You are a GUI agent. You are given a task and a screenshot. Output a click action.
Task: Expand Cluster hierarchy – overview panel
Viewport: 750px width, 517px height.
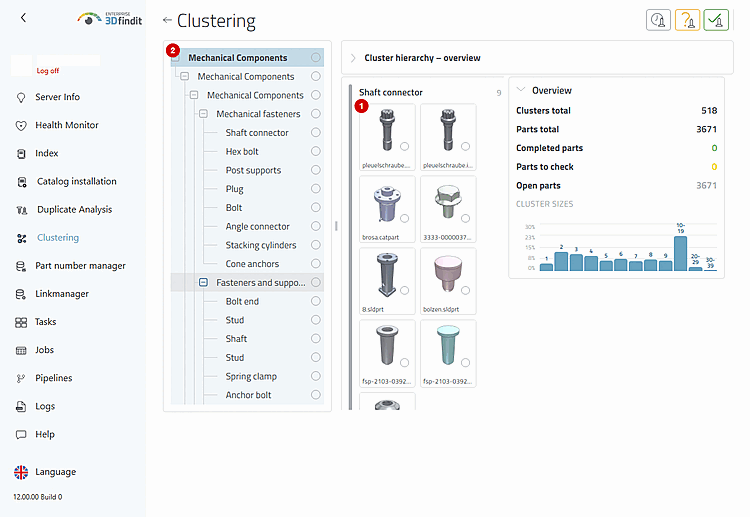click(x=353, y=58)
